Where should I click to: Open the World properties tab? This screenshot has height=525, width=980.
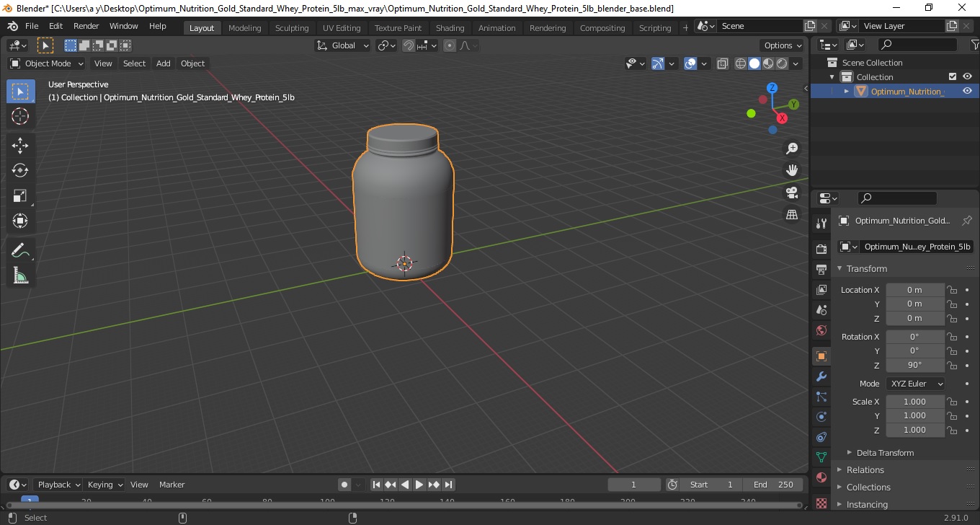[x=821, y=330]
